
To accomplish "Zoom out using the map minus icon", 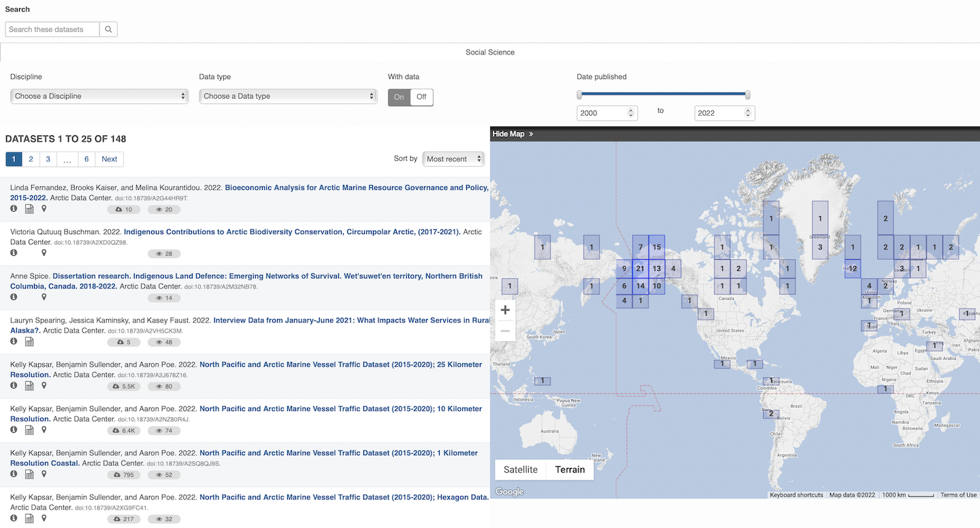I will [x=505, y=330].
